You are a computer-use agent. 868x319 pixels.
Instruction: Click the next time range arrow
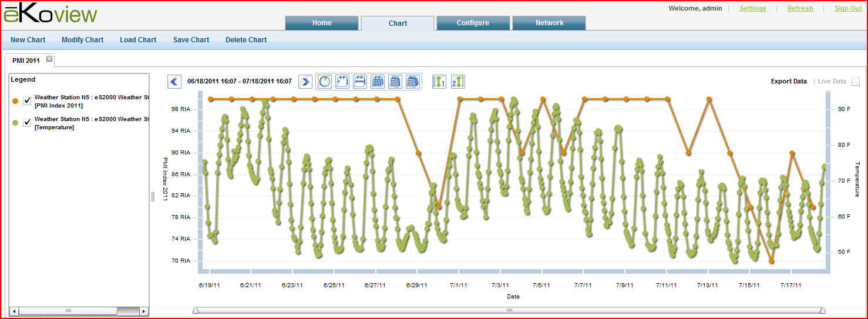(x=305, y=82)
